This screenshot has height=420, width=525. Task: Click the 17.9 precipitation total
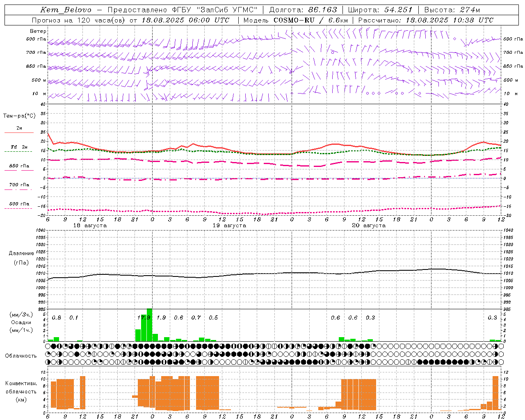point(144,317)
